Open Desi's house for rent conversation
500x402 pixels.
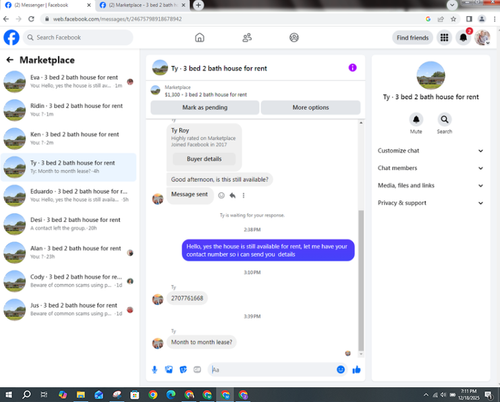[x=68, y=224]
